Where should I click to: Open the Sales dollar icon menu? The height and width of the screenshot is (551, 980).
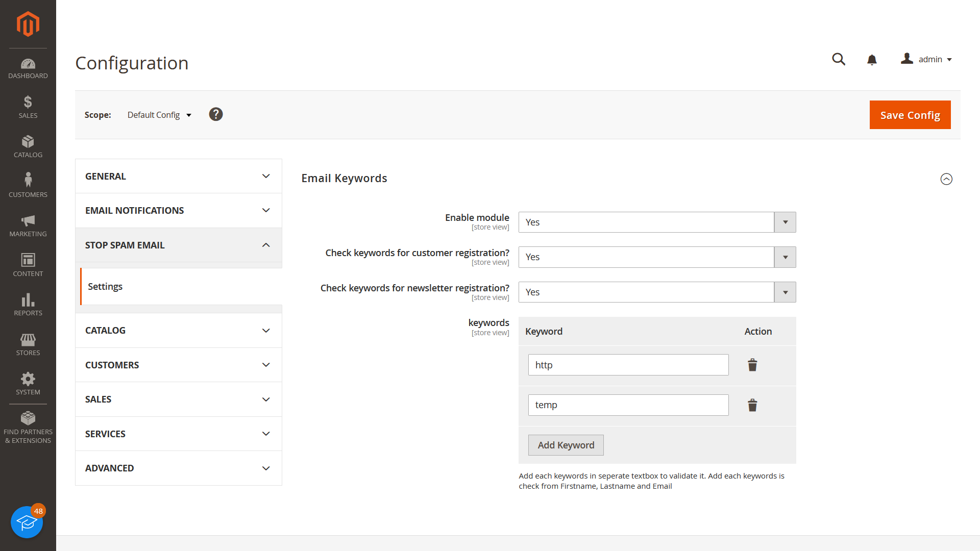click(28, 107)
